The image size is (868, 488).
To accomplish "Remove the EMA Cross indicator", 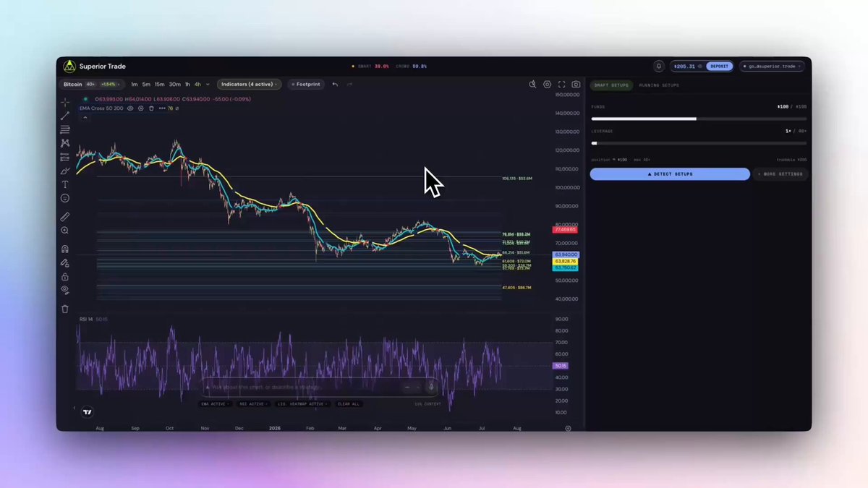I will (x=151, y=108).
